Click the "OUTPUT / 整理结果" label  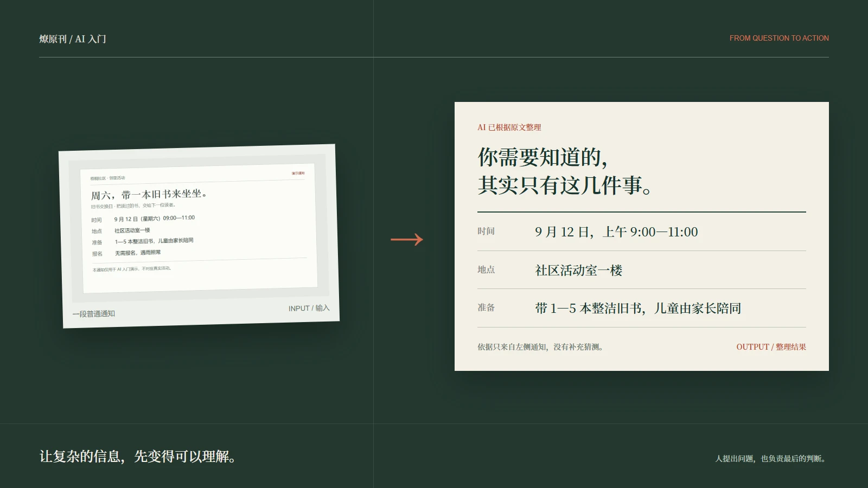tap(771, 347)
